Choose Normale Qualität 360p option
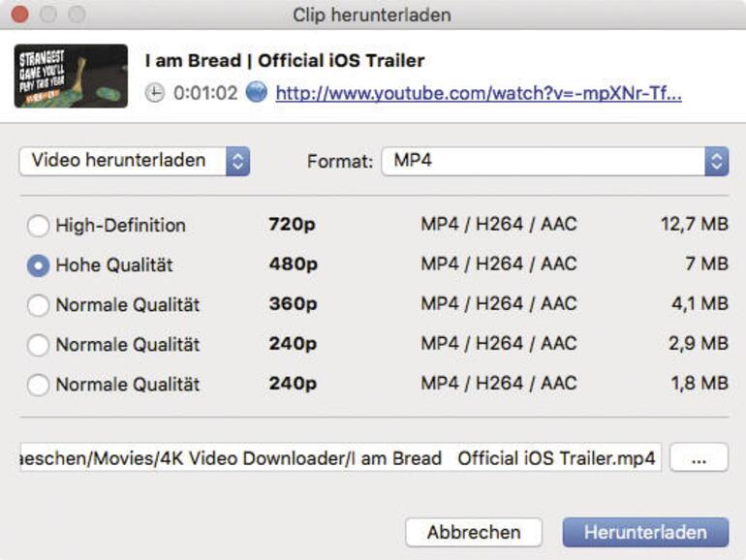The image size is (746, 560). coord(38,305)
